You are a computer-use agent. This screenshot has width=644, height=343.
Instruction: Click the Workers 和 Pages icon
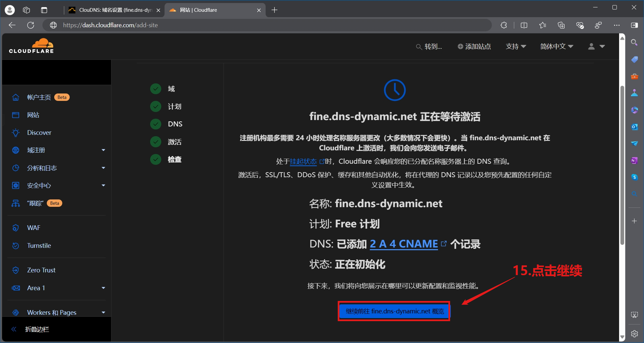click(x=15, y=312)
